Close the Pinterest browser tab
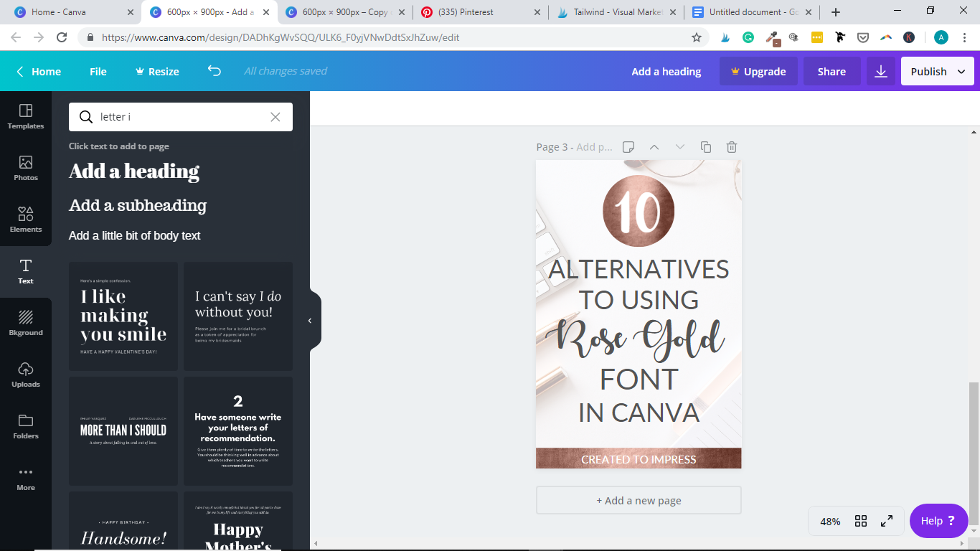Screen dimensions: 980x551 pyautogui.click(x=536, y=12)
